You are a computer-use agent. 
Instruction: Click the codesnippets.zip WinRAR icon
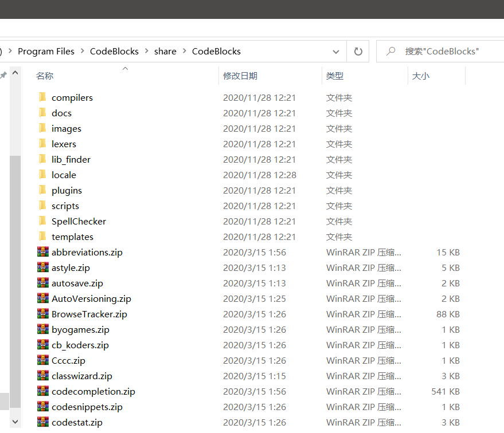point(43,406)
